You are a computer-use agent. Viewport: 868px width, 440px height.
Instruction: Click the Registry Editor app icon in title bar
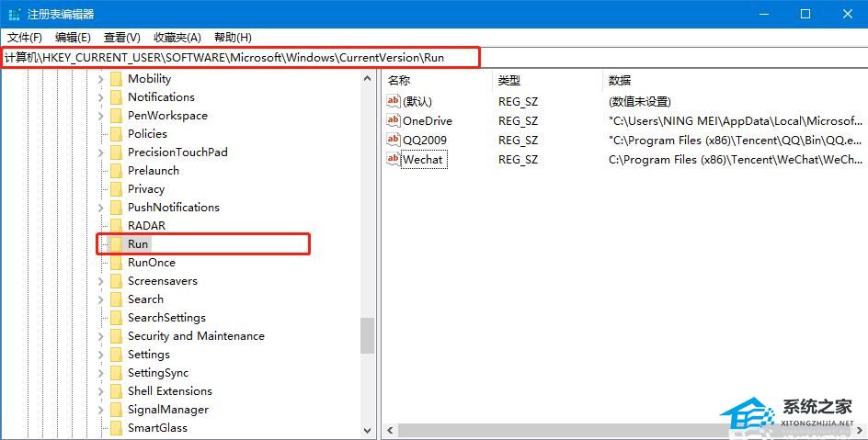(14, 14)
